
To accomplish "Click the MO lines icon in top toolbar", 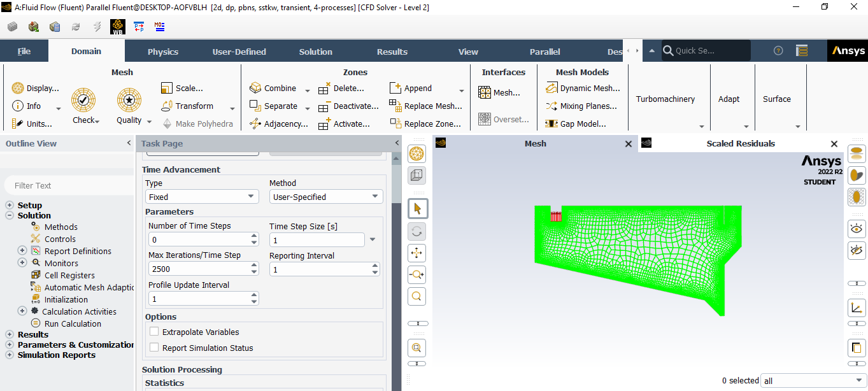I will [x=160, y=27].
